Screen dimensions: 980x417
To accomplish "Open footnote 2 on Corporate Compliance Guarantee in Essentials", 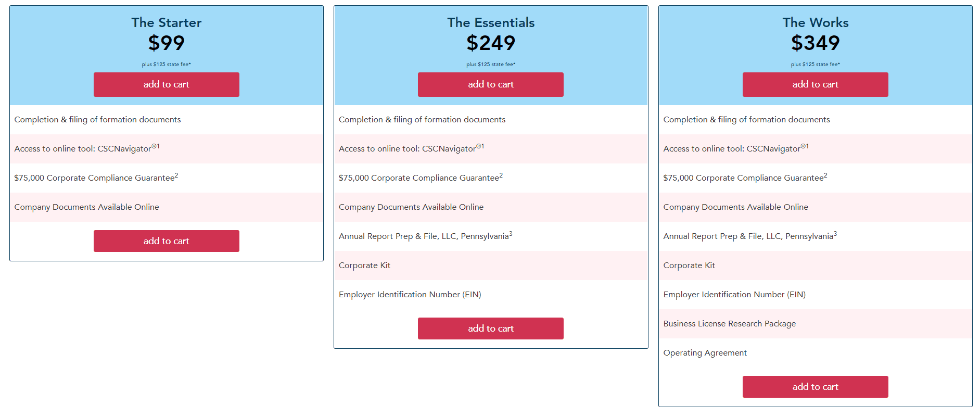I will [x=501, y=174].
